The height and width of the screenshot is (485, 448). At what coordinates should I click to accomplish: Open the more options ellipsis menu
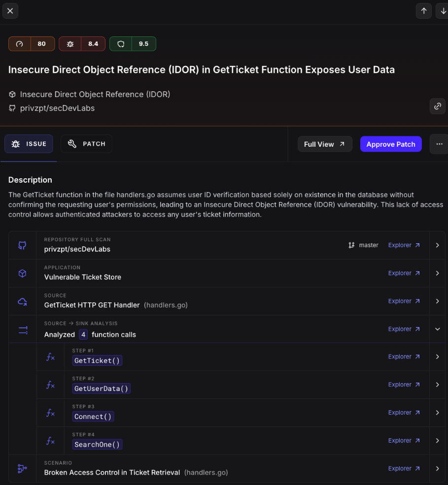(x=439, y=144)
